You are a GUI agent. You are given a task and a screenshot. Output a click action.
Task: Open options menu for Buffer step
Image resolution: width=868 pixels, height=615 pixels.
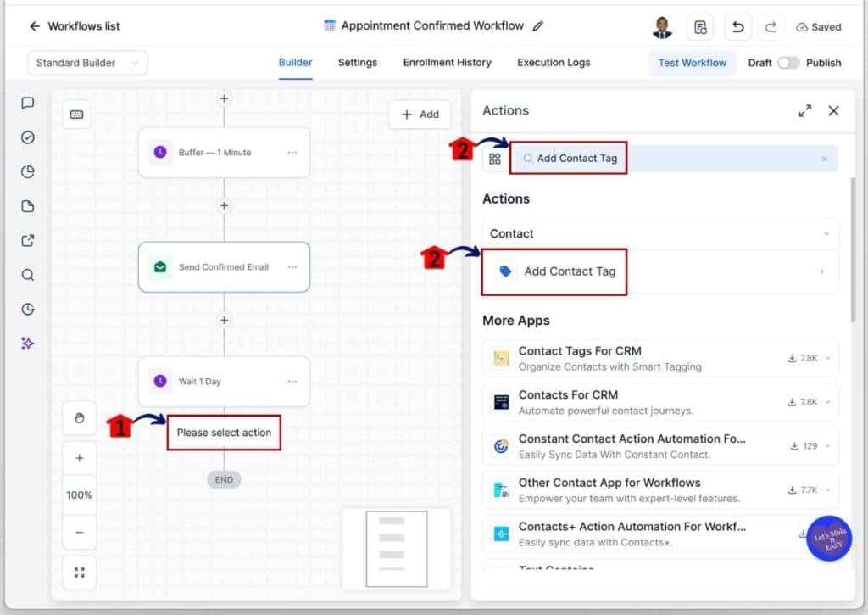click(292, 153)
